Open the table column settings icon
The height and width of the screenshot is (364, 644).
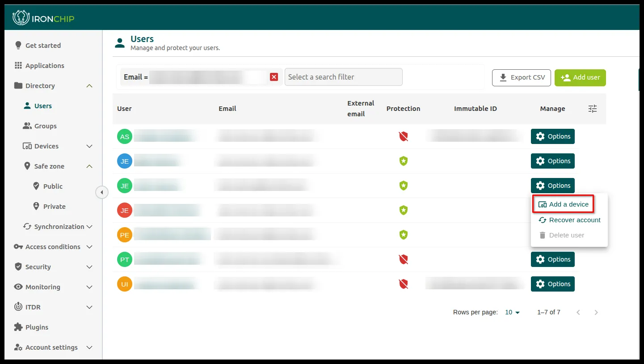tap(593, 109)
